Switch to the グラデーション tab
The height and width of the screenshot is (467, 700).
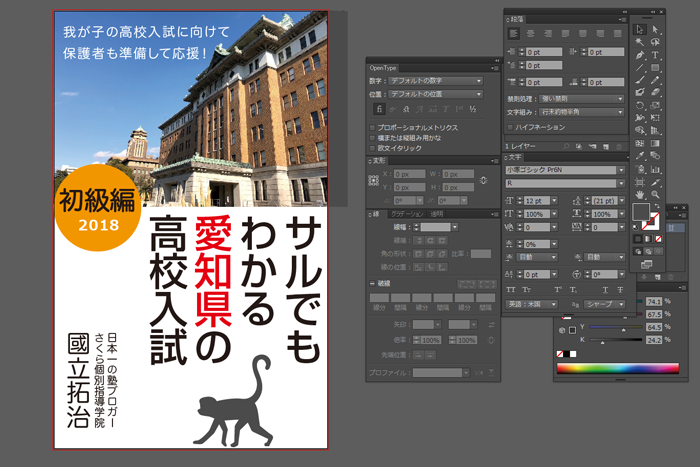click(x=406, y=214)
